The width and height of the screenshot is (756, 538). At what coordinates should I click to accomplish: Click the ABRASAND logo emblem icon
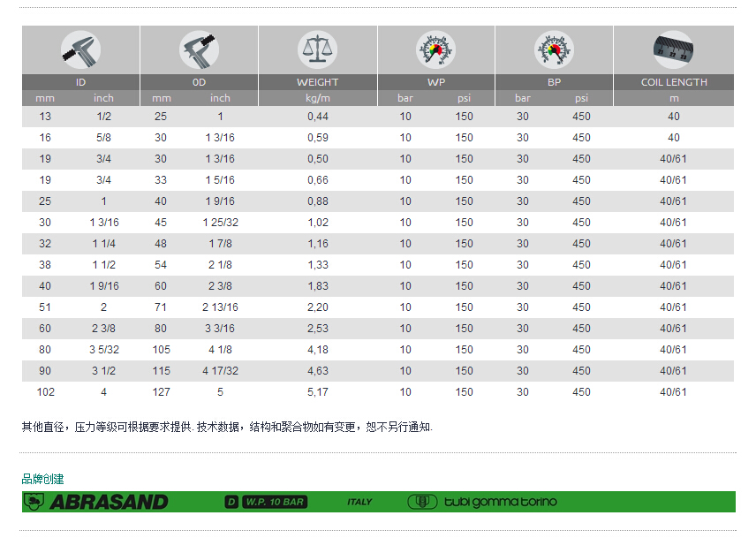(34, 502)
